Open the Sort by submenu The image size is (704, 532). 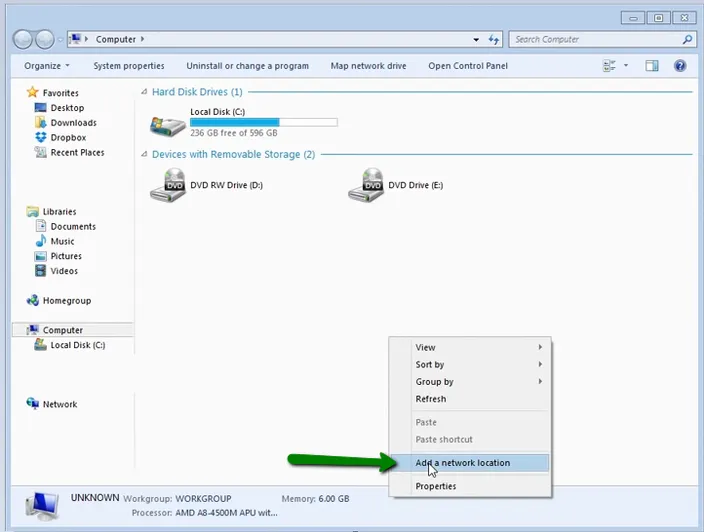470,365
